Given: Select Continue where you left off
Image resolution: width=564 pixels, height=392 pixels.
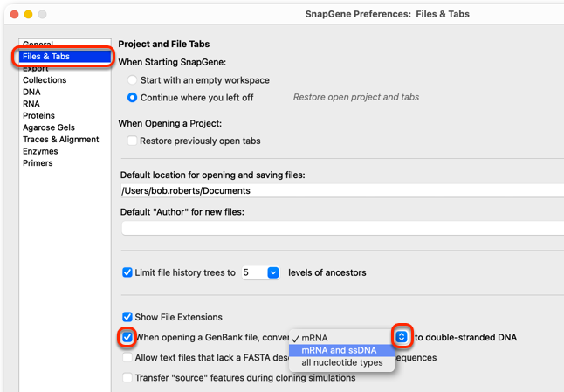Looking at the screenshot, I should click(x=133, y=98).
